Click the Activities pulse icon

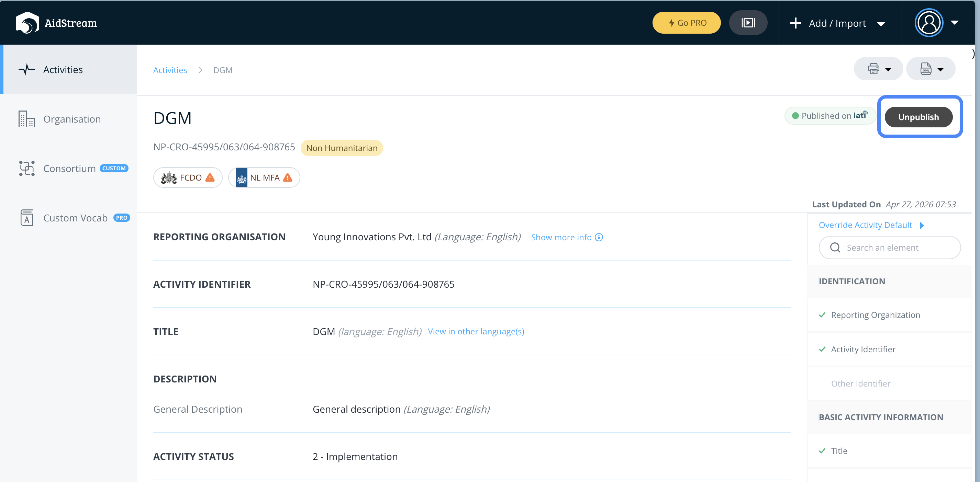27,70
